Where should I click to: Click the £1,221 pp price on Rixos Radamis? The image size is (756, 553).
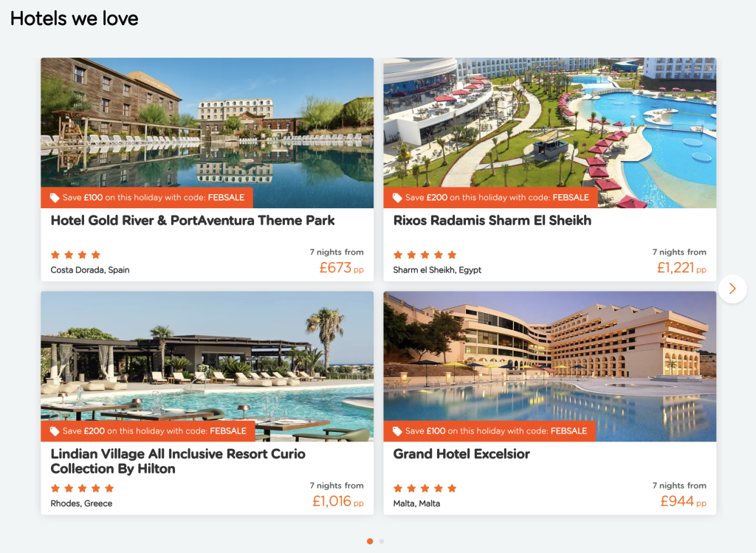click(x=681, y=268)
